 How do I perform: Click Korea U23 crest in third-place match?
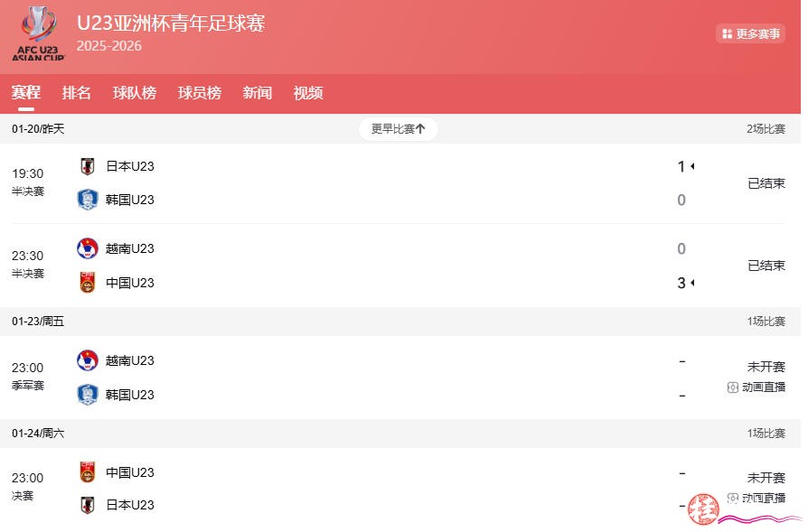point(87,395)
